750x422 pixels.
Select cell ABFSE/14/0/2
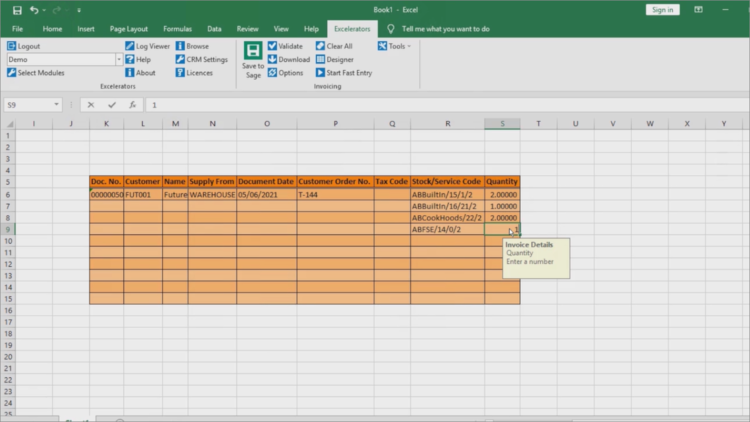(447, 230)
